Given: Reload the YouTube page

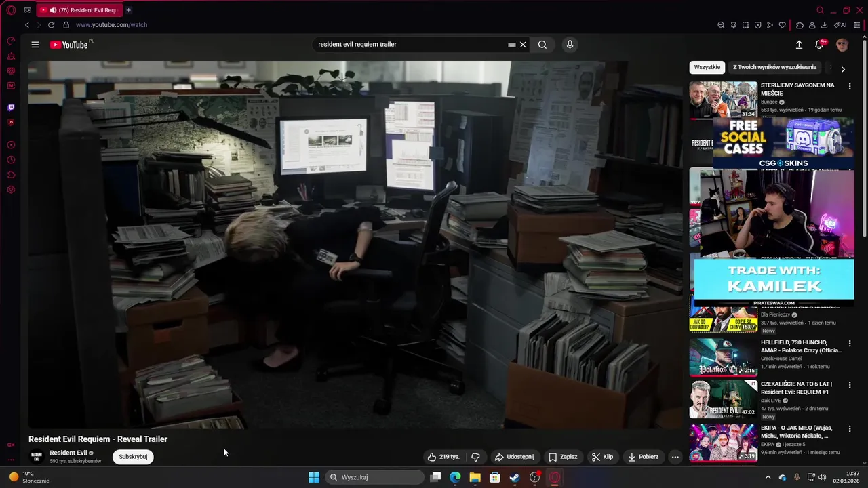Looking at the screenshot, I should click(51, 25).
